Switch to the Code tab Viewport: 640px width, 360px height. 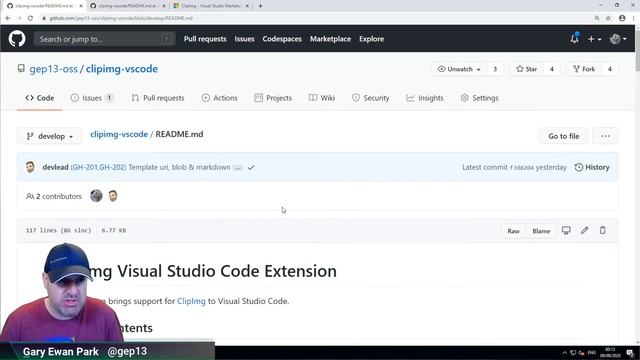tap(40, 98)
